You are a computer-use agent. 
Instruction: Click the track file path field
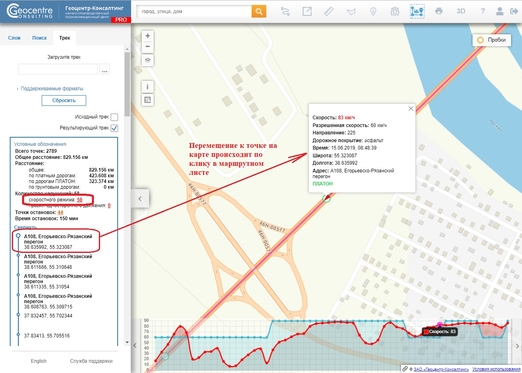[58, 69]
